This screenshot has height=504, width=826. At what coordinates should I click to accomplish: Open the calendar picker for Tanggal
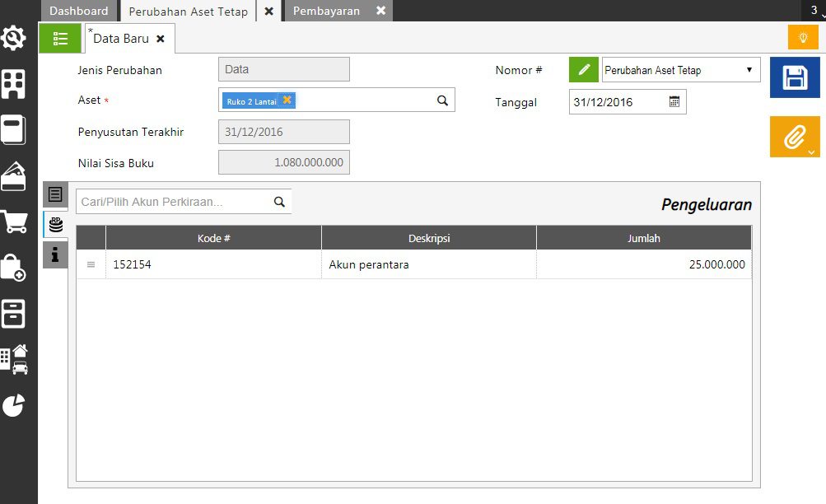tap(674, 102)
